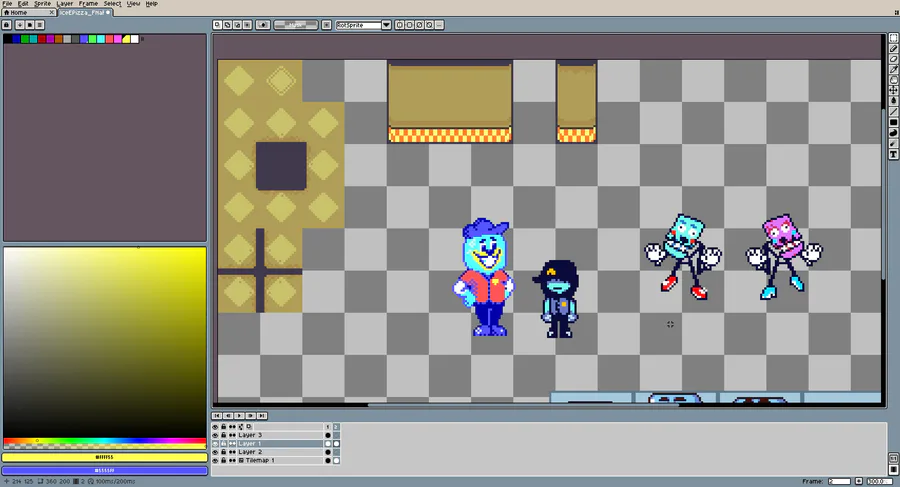Go to the previous frame
This screenshot has height=487, width=900.
point(228,415)
